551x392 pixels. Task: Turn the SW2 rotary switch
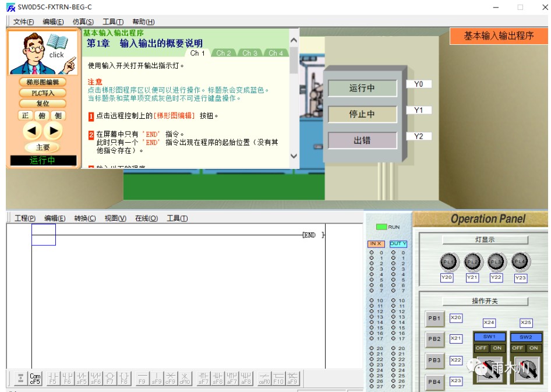tap(526, 369)
